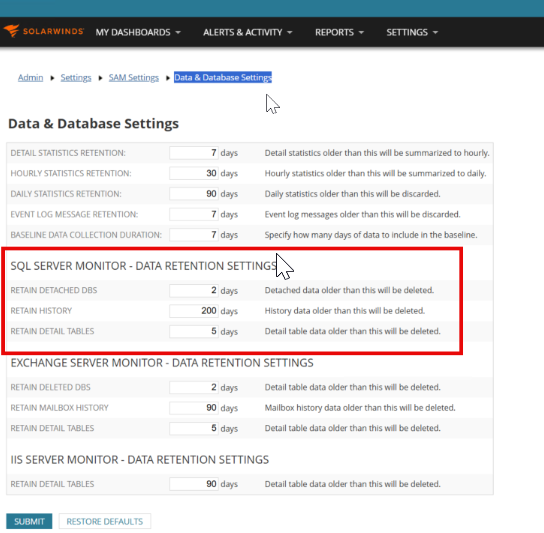Click the highlighted Data & Database Settings breadcrumb
Screen dimensions: 544x533
tap(223, 77)
